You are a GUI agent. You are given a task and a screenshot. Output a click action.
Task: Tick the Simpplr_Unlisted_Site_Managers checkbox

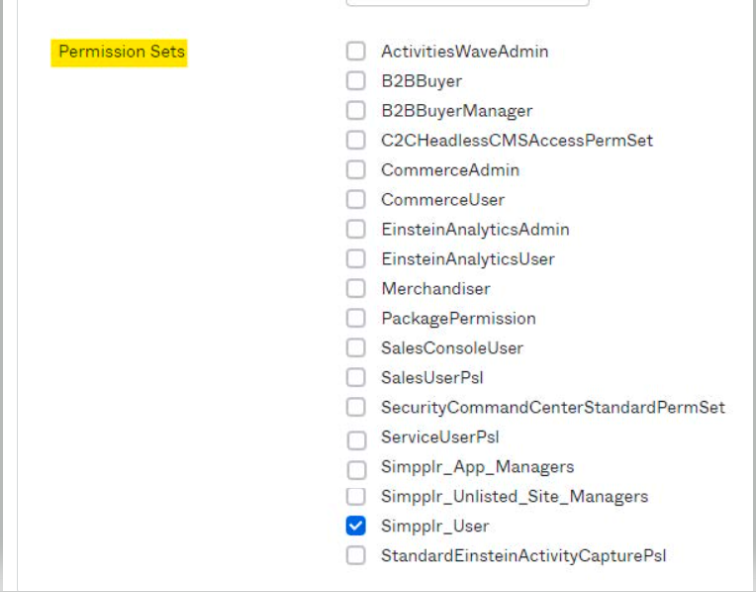pyautogui.click(x=356, y=496)
